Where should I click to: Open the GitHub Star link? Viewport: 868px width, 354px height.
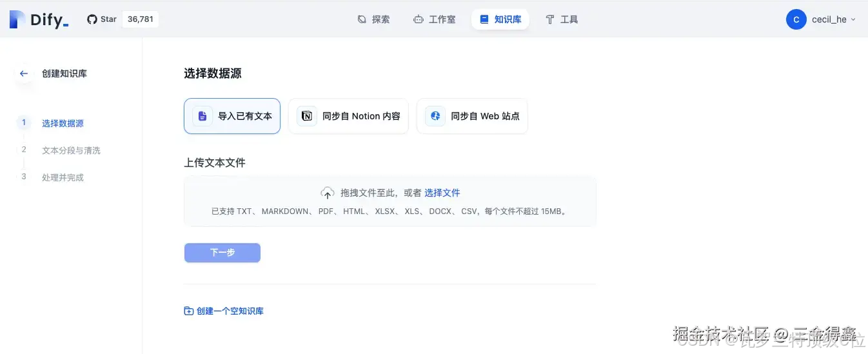[x=102, y=19]
